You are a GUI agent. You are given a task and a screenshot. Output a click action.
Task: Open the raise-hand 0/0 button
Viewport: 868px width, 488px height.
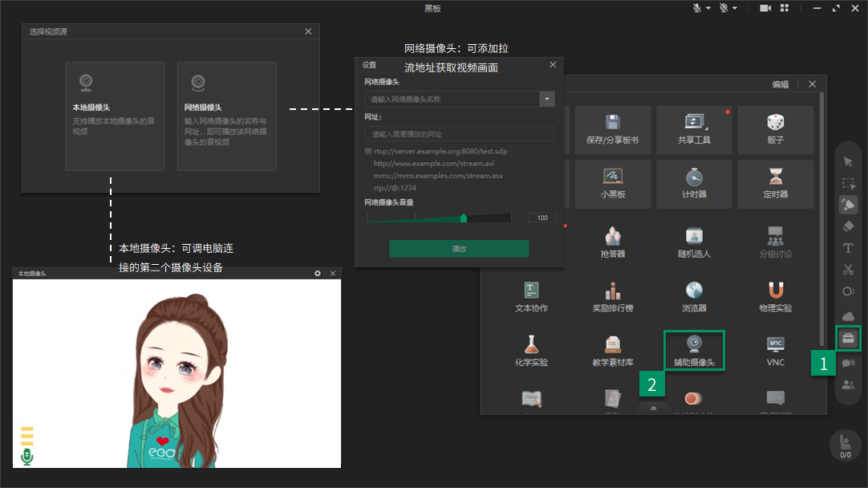pyautogui.click(x=846, y=445)
